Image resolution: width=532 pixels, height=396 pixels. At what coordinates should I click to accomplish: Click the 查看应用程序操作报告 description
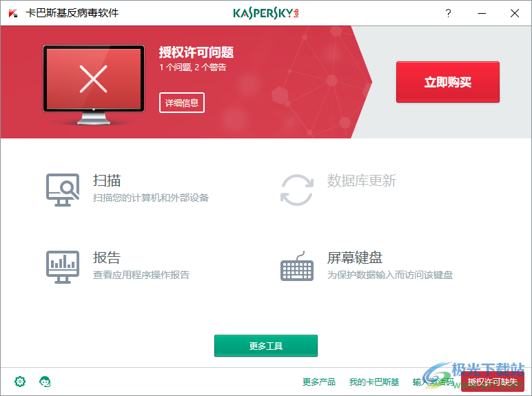point(141,275)
